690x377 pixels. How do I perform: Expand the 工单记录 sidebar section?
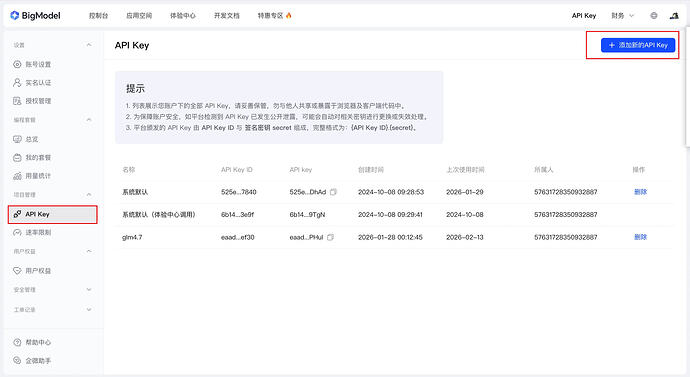point(89,310)
